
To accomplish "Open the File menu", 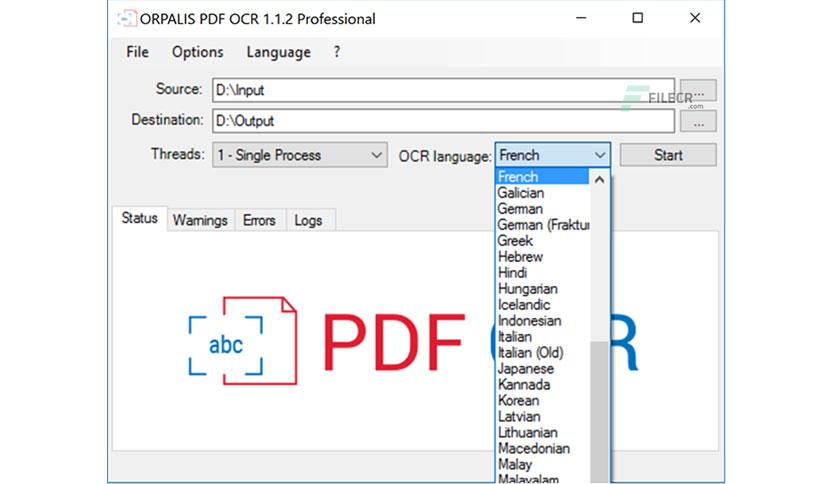I will 137,52.
